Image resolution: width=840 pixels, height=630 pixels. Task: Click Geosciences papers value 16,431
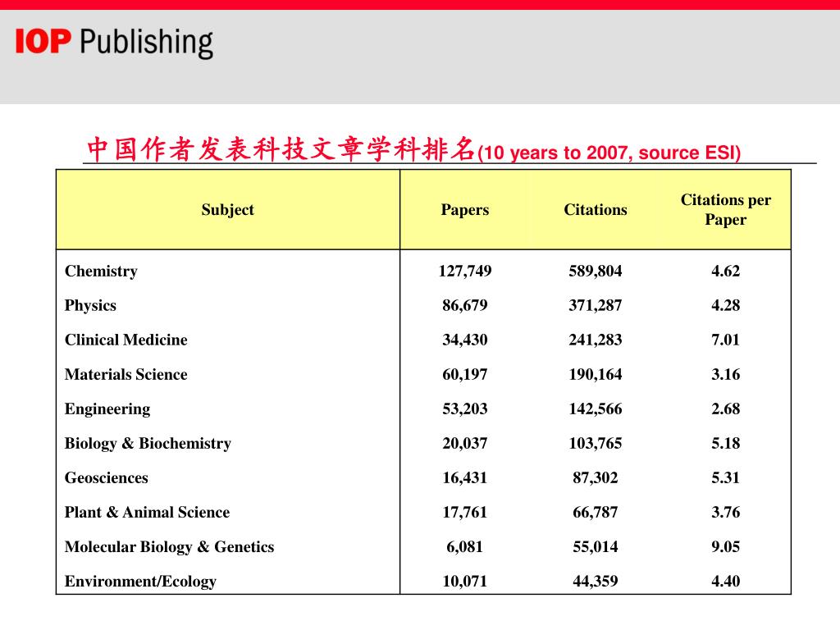[x=465, y=478]
